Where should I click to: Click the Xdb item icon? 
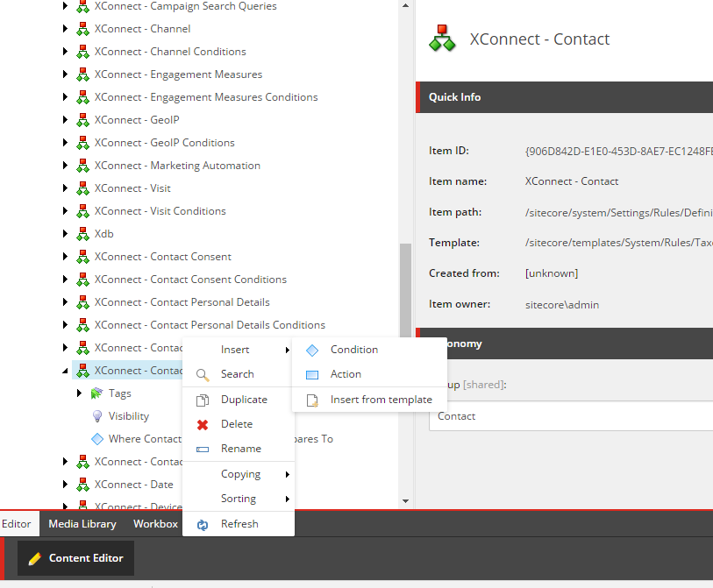[x=82, y=234]
